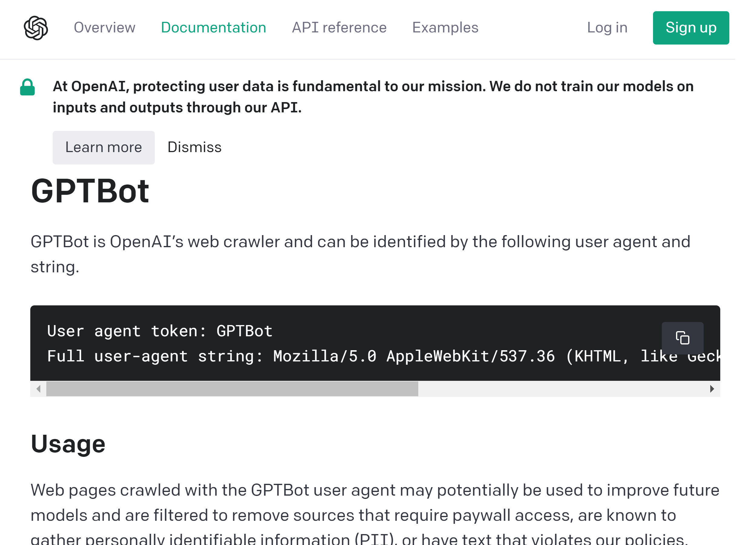The image size is (756, 545).
Task: Click the OpenAI logo icon
Action: [x=36, y=28]
